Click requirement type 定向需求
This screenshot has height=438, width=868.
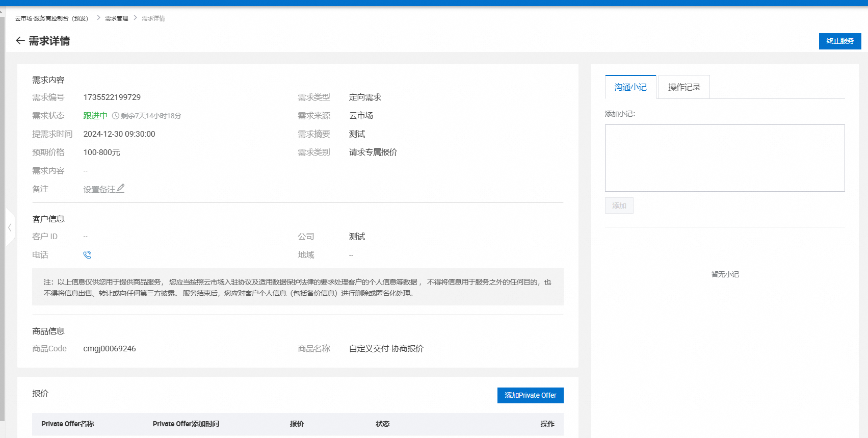pos(365,97)
